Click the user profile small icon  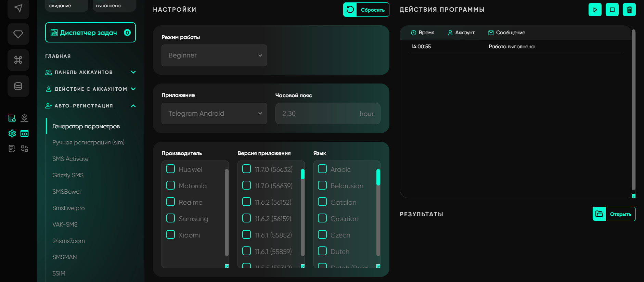[x=24, y=118]
